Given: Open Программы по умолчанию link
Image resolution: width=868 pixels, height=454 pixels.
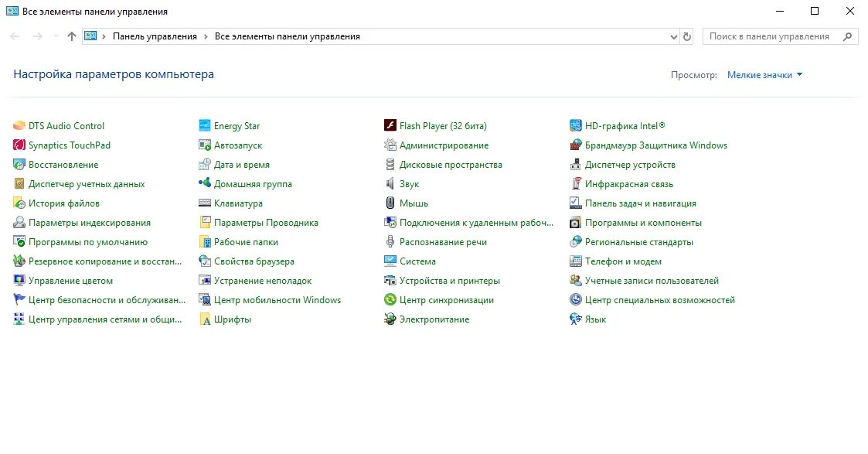Looking at the screenshot, I should 88,242.
